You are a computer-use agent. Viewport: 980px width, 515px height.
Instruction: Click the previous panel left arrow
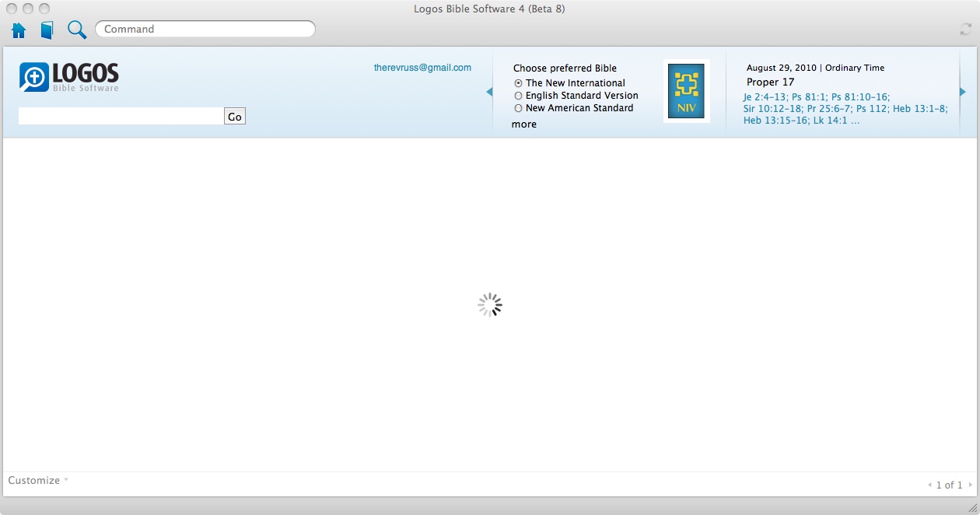point(489,92)
